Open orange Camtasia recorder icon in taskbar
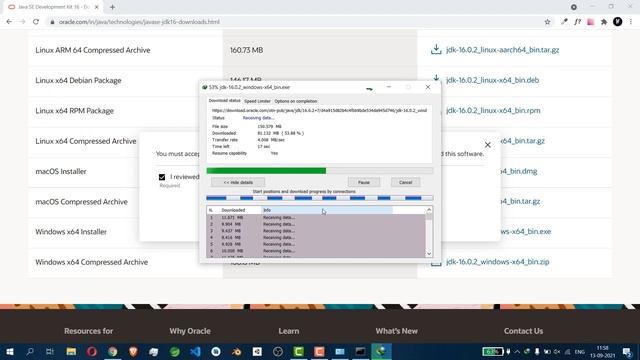Screen dimensions: 640x360 click(319, 351)
